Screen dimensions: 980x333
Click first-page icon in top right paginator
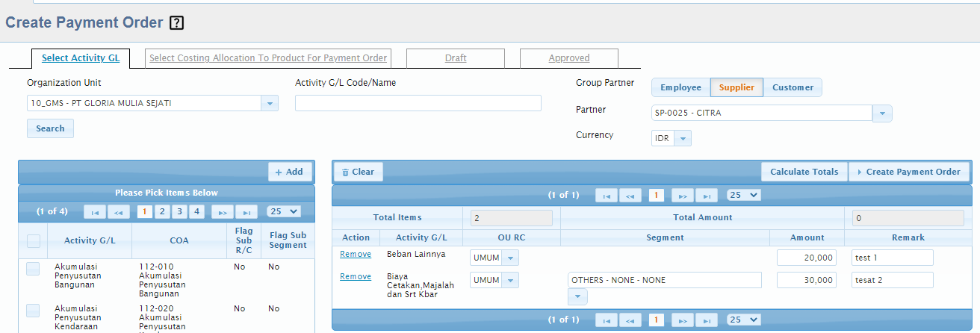click(606, 196)
